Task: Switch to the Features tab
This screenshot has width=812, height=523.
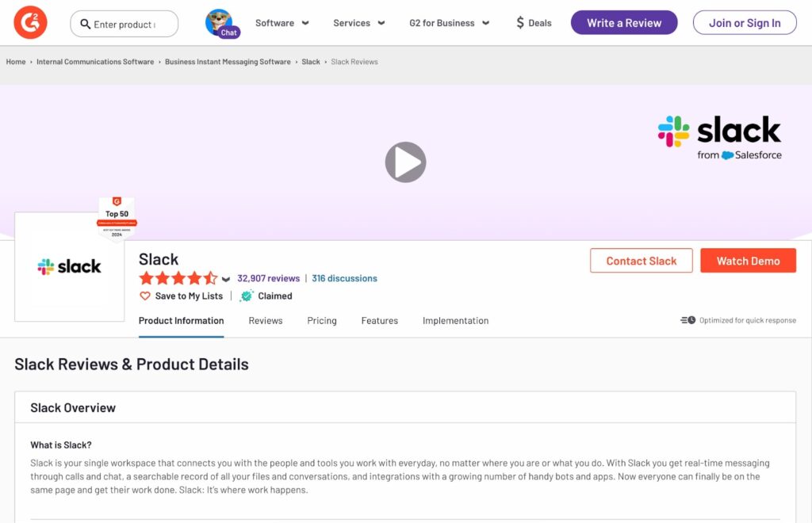Action: [x=380, y=321]
